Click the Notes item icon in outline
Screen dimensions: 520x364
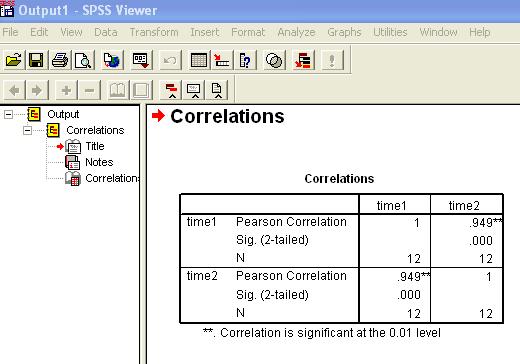pyautogui.click(x=73, y=162)
